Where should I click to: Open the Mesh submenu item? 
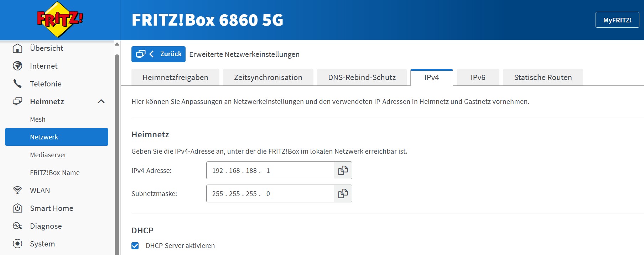point(38,119)
